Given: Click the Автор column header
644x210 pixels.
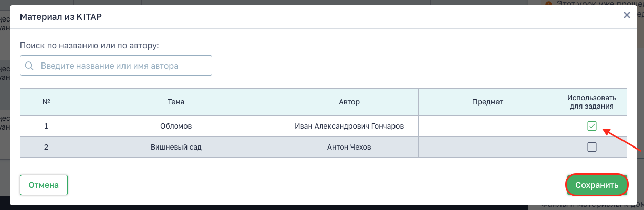Looking at the screenshot, I should tap(349, 102).
